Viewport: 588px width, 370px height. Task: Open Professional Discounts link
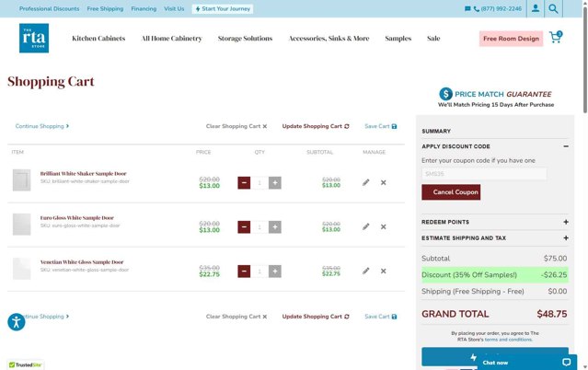pos(49,8)
